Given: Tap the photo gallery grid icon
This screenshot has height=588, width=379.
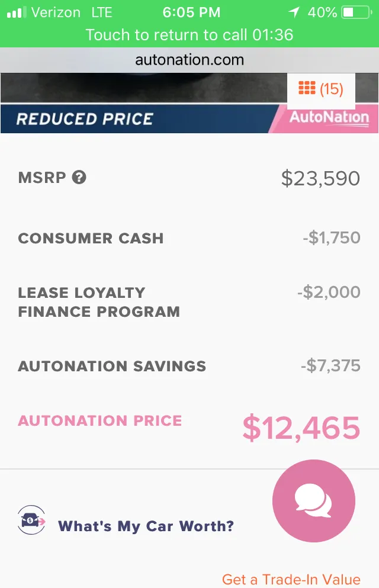Looking at the screenshot, I should (307, 89).
